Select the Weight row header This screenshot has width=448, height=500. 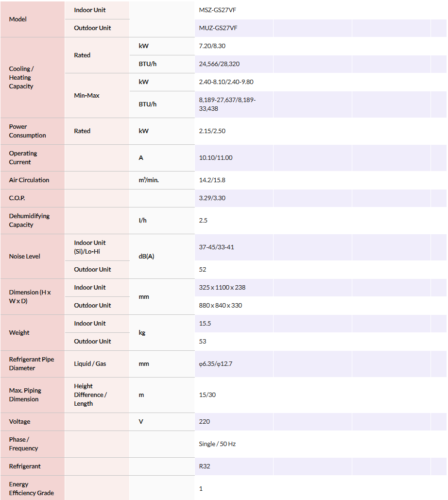pos(19,333)
